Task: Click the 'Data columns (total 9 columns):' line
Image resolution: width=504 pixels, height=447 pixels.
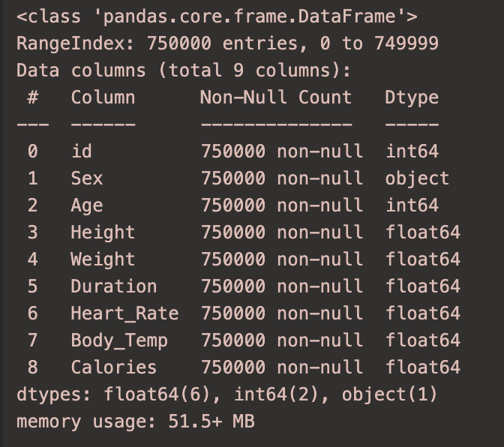Action: (184, 70)
